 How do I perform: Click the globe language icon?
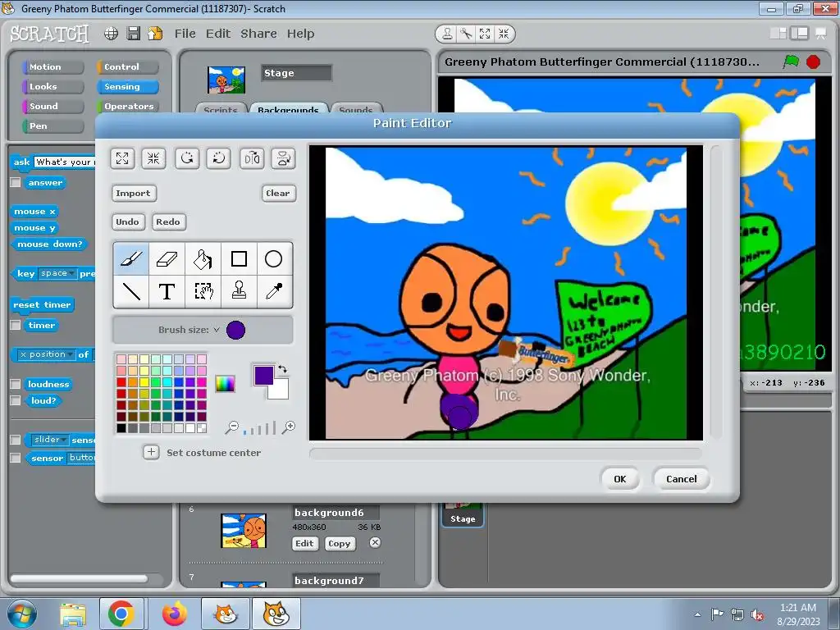coord(111,33)
